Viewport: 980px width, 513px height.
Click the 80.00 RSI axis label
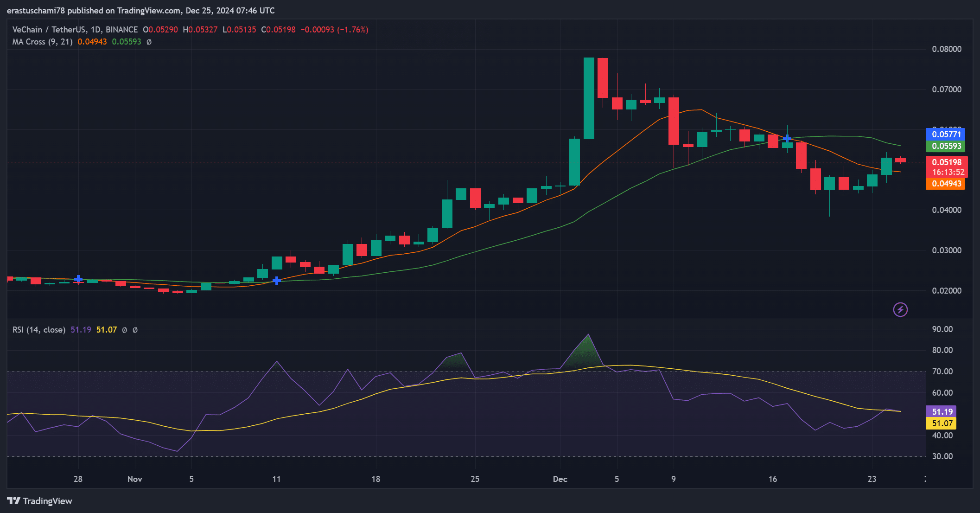coord(942,350)
